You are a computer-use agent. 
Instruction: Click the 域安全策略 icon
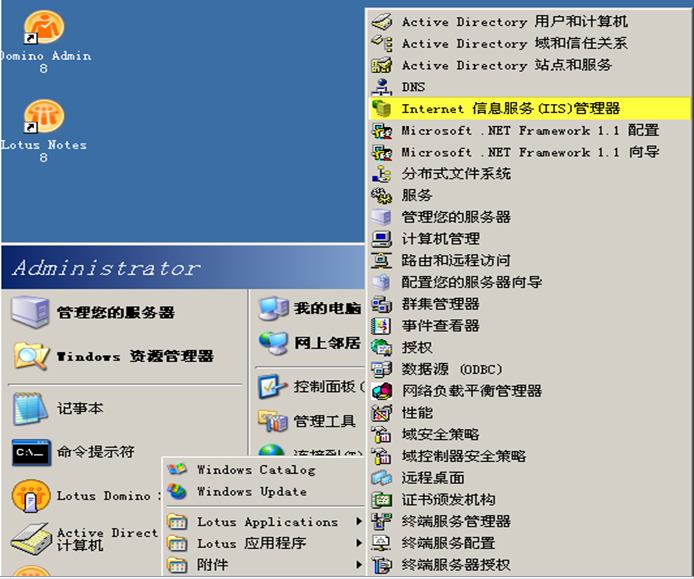click(x=382, y=434)
